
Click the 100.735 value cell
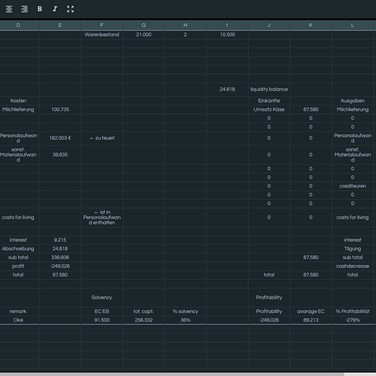pyautogui.click(x=60, y=109)
